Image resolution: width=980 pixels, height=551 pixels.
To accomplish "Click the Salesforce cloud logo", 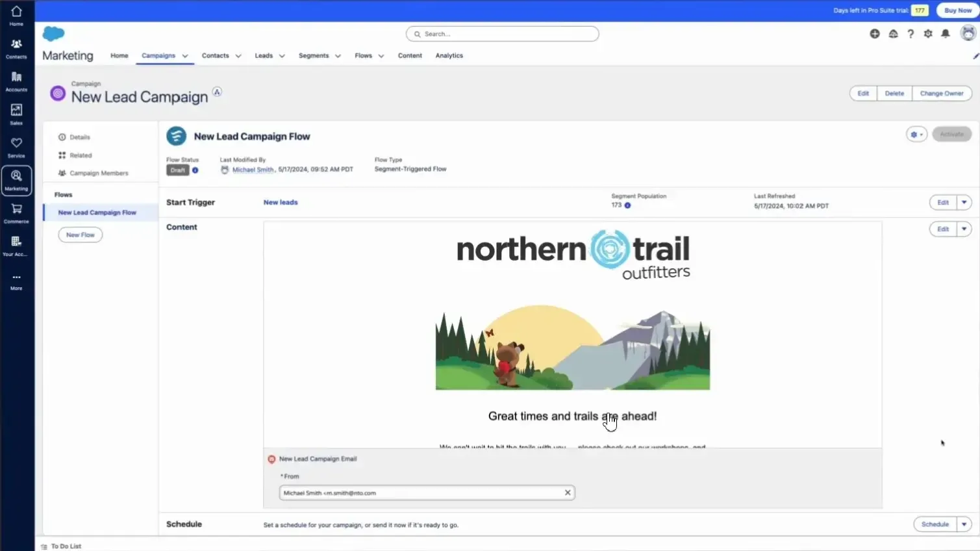I will click(53, 33).
